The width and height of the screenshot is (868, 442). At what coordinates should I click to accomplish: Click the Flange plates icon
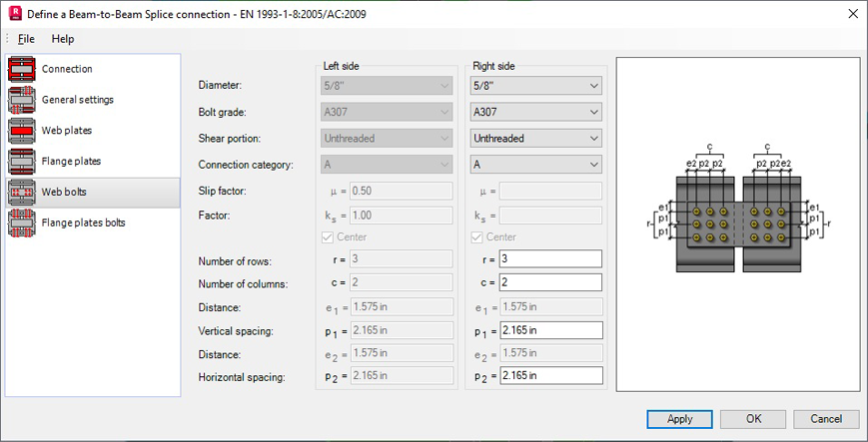pos(22,162)
